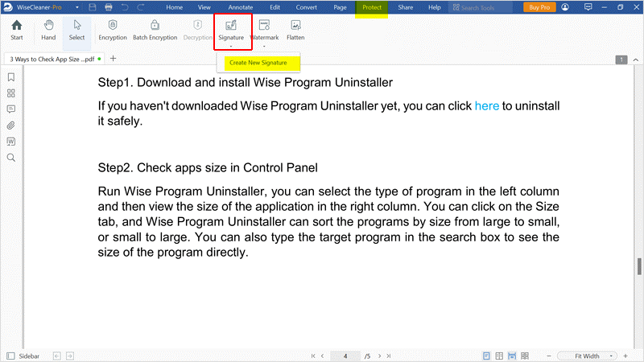This screenshot has height=362, width=644.
Task: Add a new tab with plus
Action: pyautogui.click(x=114, y=59)
